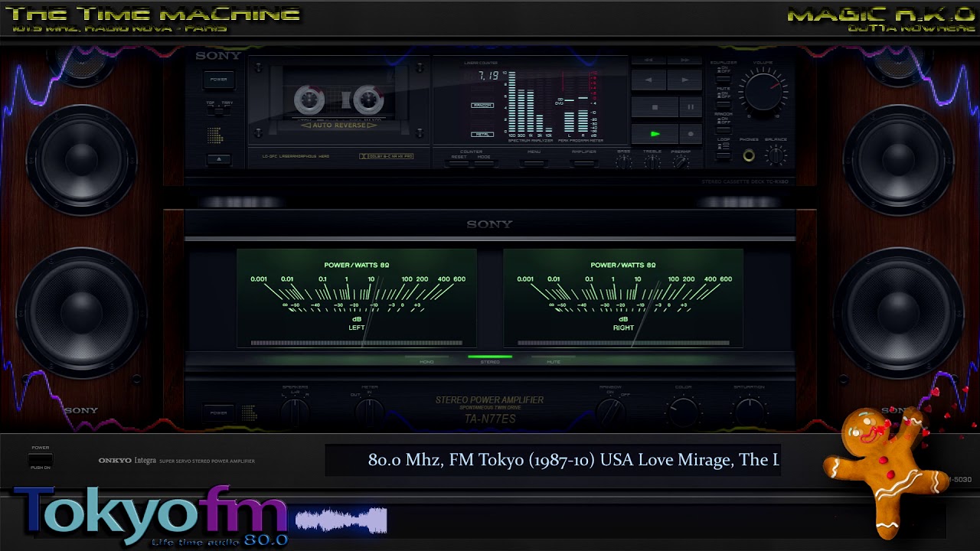The image size is (980, 551).
Task: Pause the tape playback
Action: point(691,107)
